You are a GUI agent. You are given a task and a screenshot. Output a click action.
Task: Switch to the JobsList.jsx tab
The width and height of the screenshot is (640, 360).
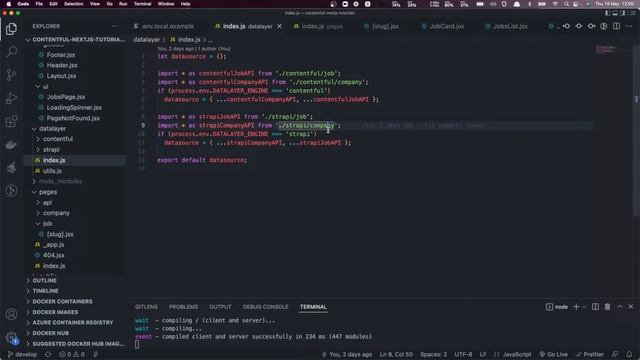pos(507,26)
